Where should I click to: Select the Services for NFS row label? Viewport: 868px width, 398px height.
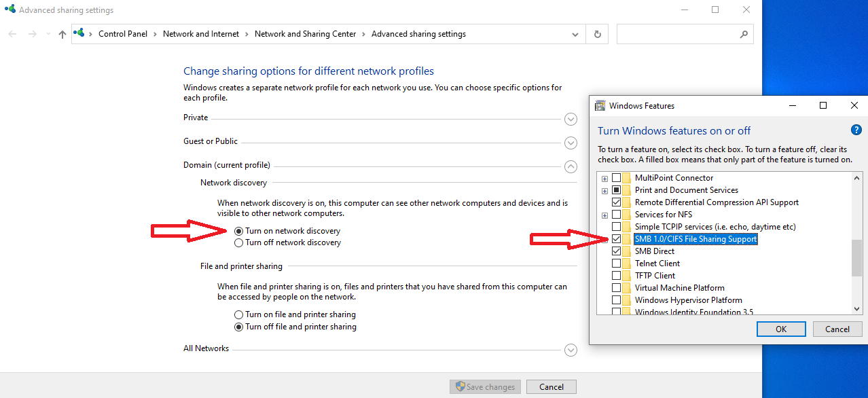point(664,215)
